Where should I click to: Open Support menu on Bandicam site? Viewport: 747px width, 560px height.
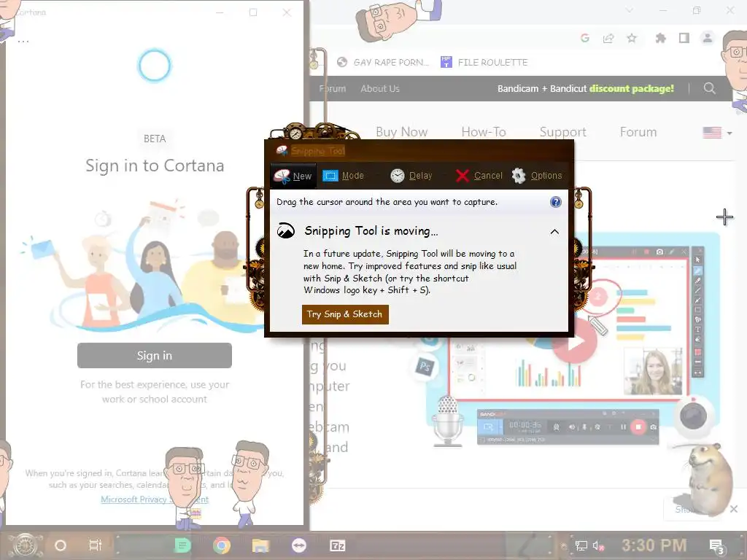pos(562,132)
